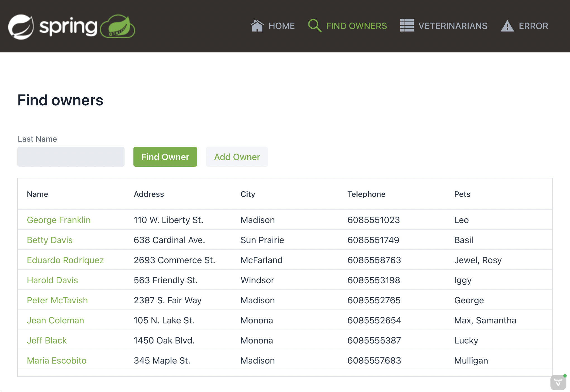Screen dimensions: 570x392
Task: Focus the Last Name input field
Action: point(71,157)
